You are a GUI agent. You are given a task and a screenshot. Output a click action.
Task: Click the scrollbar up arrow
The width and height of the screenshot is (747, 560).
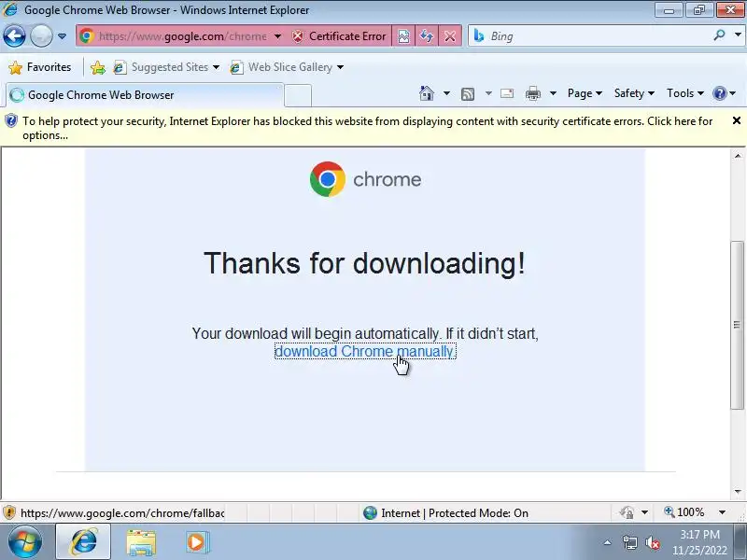click(x=738, y=156)
